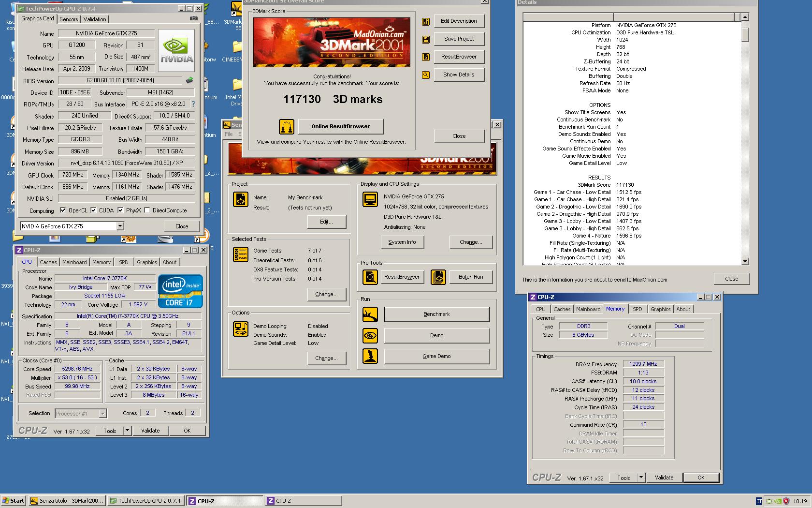
Task: Click Change... under Selected Tests
Action: tap(326, 295)
